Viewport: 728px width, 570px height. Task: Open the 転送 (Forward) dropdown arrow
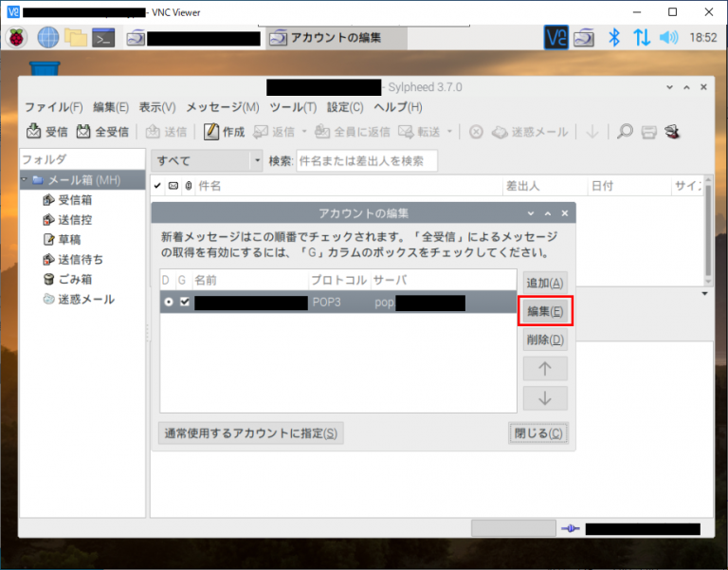pyautogui.click(x=450, y=132)
